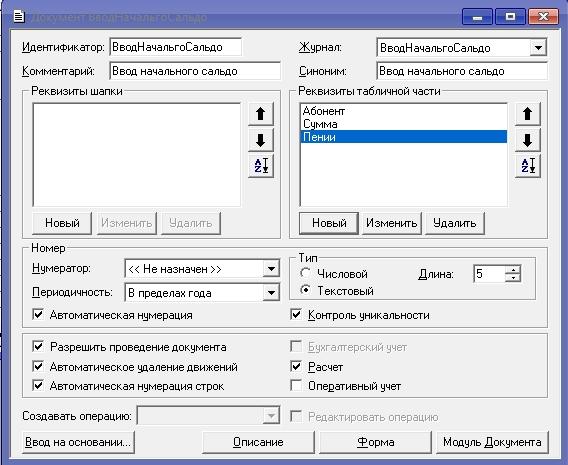Open the Периодичность dropdown
Viewport: 568px width, 465px height.
(271, 293)
